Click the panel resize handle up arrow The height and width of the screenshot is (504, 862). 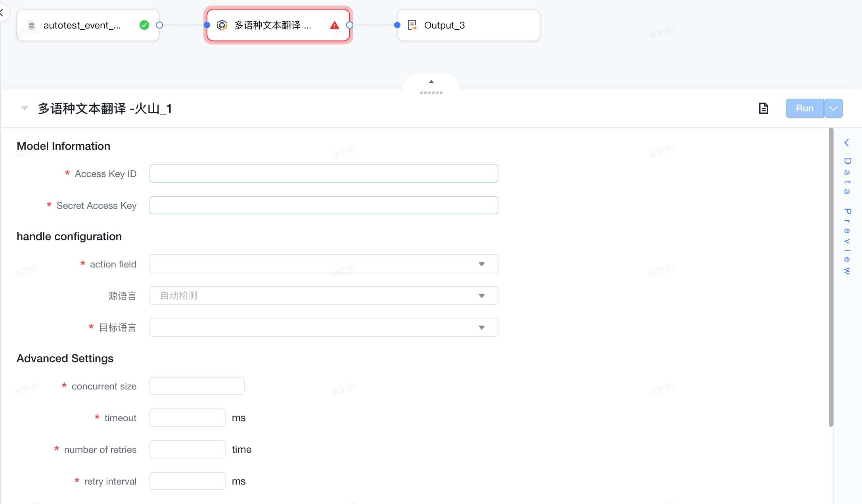tap(431, 82)
